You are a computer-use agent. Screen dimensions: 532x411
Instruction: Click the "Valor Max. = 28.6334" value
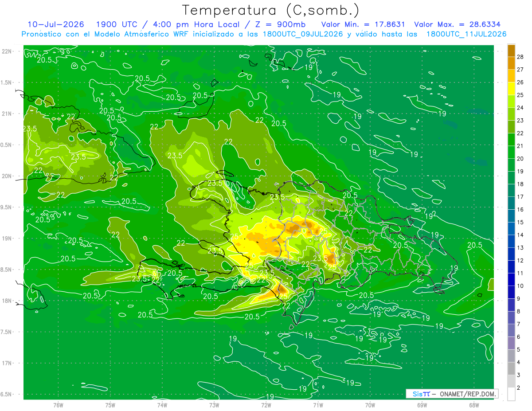point(458,24)
